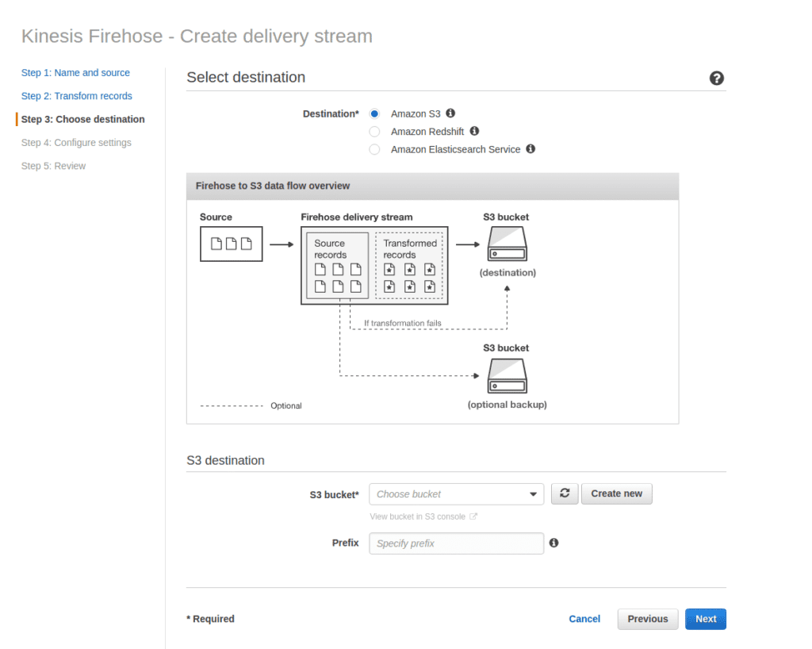This screenshot has width=812, height=649.
Task: Click the help question mark icon
Action: tap(717, 78)
